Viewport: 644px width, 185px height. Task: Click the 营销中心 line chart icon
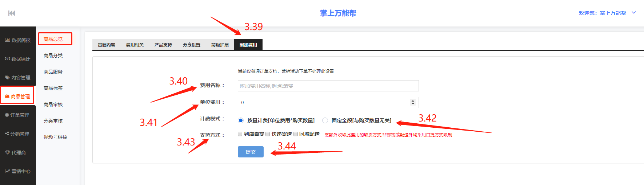(x=7, y=171)
